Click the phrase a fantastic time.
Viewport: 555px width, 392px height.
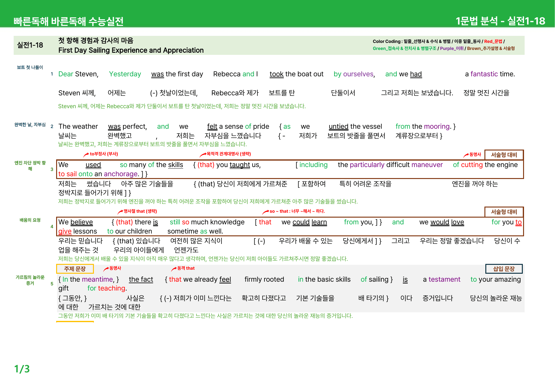490,74
